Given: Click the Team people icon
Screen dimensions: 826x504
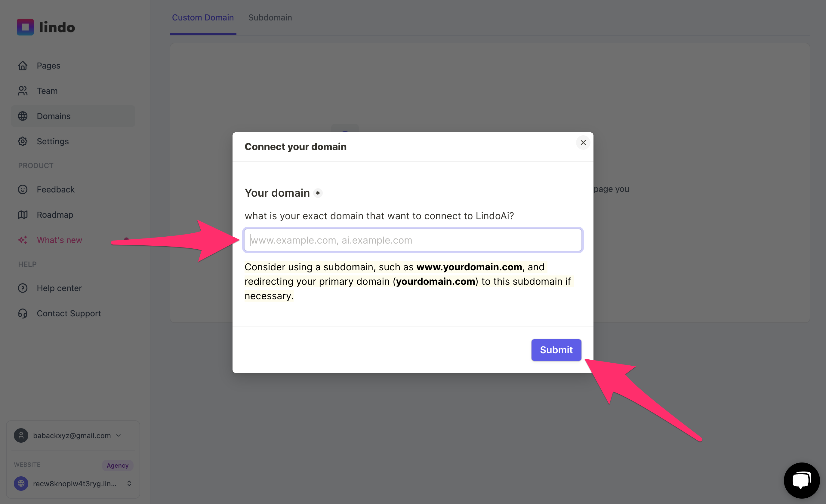Looking at the screenshot, I should pos(23,91).
